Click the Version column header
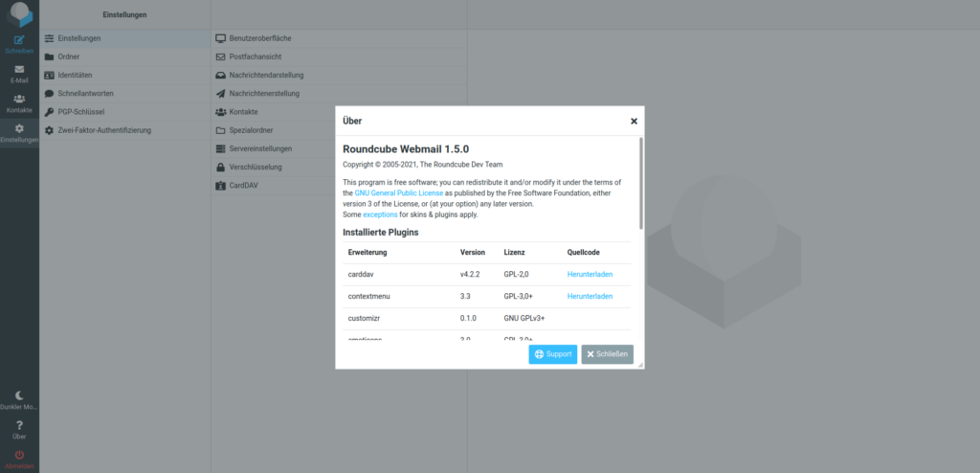The width and height of the screenshot is (980, 473). point(473,253)
